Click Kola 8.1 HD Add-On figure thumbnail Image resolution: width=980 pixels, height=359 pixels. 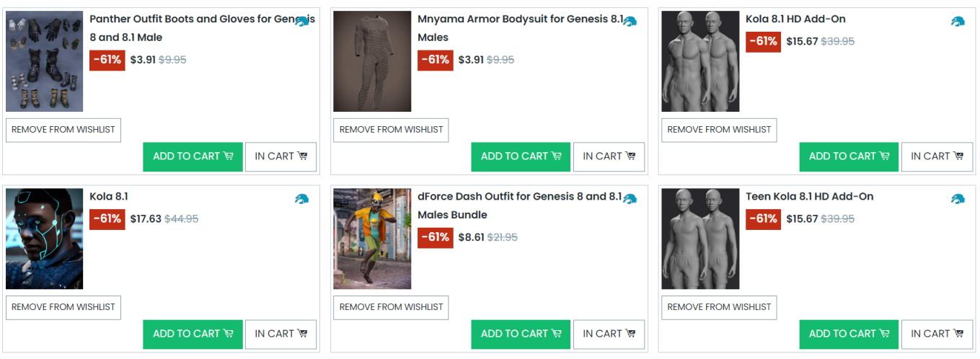(700, 61)
